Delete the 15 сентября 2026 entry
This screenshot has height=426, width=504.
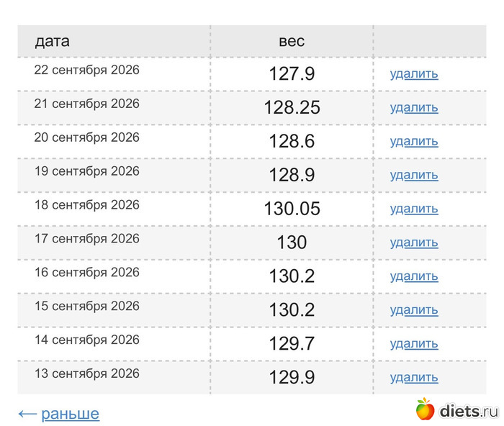pyautogui.click(x=414, y=310)
